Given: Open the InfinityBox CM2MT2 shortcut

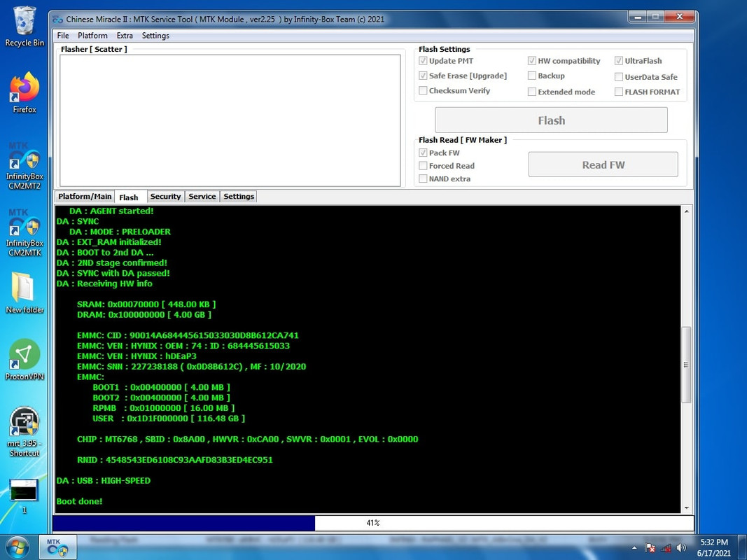Looking at the screenshot, I should [25, 167].
